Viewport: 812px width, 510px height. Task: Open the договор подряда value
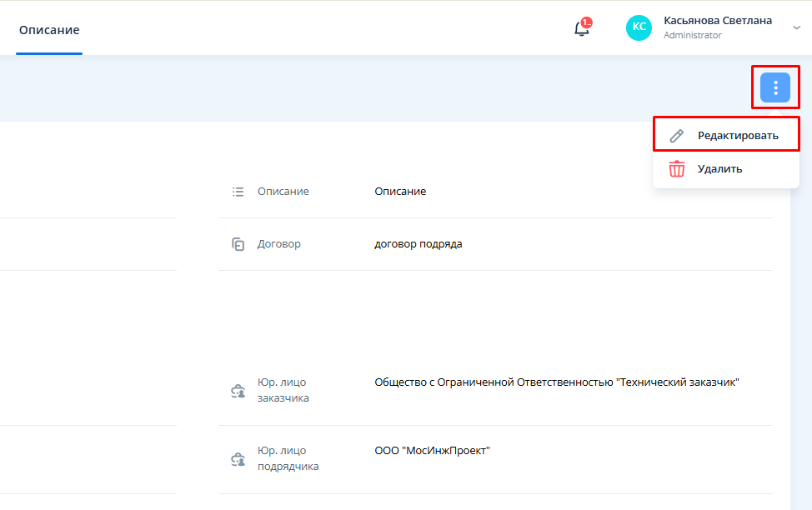point(418,244)
